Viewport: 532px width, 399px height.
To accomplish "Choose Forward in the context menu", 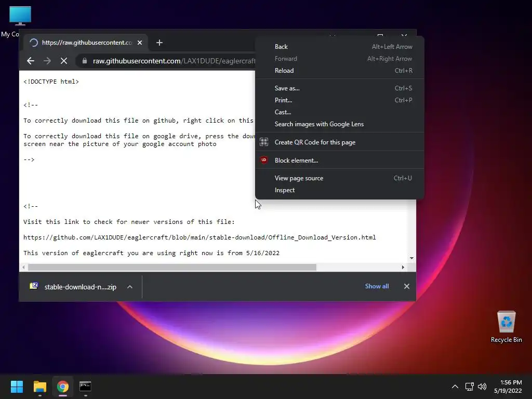I will 340,59.
